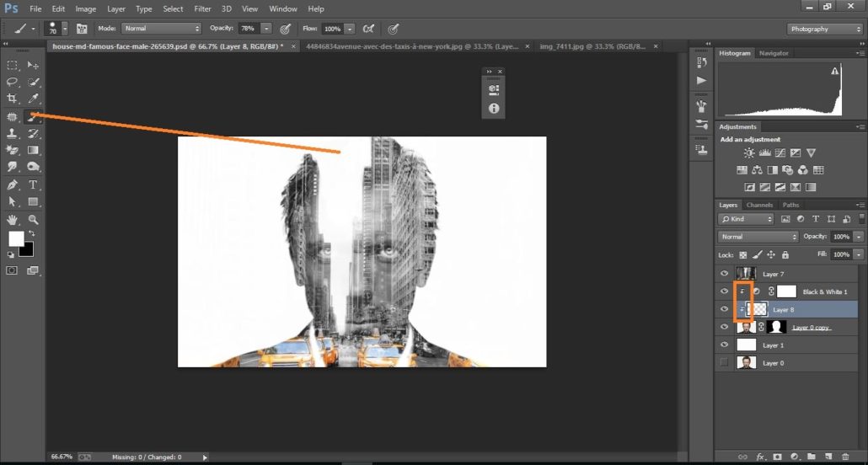The width and height of the screenshot is (868, 465).
Task: Lock transparent pixels of layer
Action: tap(743, 254)
